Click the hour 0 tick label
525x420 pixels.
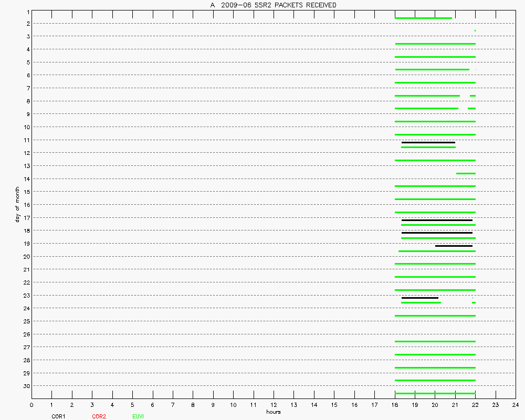click(x=32, y=405)
